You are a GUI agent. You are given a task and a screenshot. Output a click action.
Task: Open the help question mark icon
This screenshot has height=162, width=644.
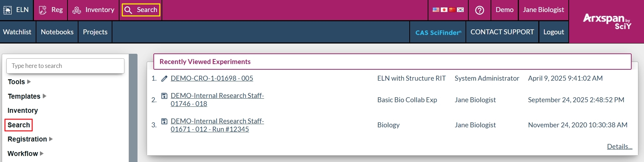point(479,10)
